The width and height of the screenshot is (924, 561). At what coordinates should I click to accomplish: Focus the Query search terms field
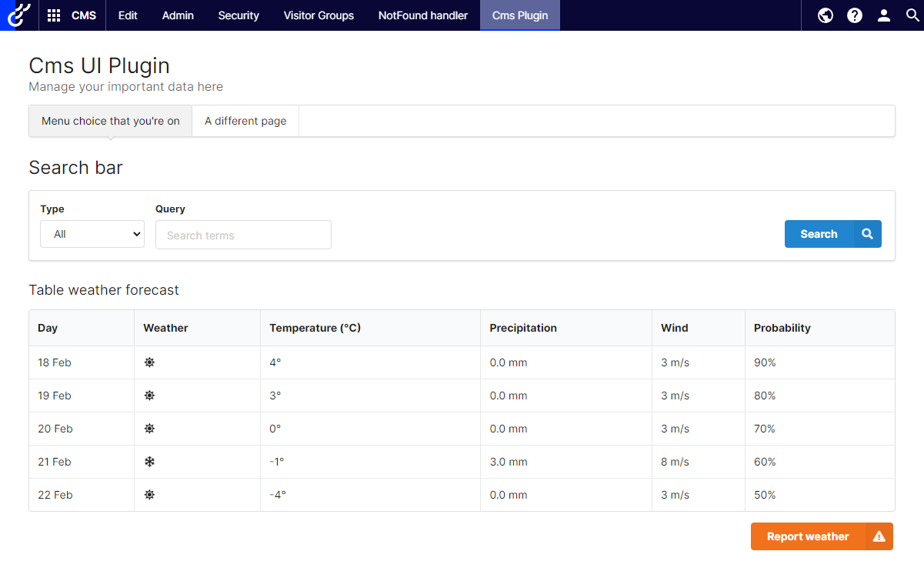tap(243, 235)
